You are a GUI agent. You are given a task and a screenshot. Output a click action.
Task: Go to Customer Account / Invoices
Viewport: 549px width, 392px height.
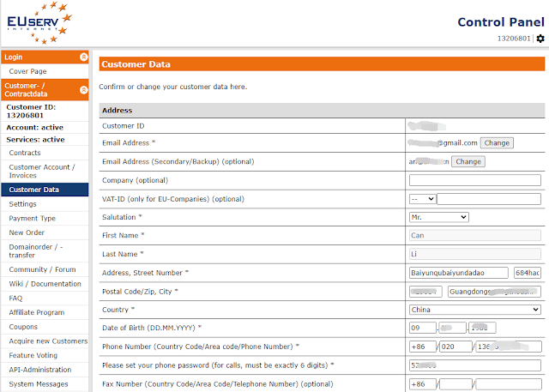[41, 172]
